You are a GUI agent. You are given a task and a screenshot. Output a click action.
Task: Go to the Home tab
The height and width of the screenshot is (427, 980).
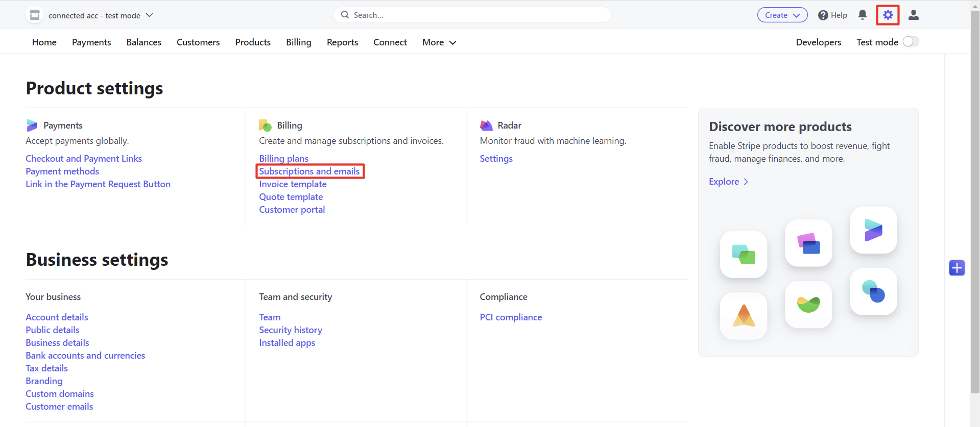coord(44,42)
